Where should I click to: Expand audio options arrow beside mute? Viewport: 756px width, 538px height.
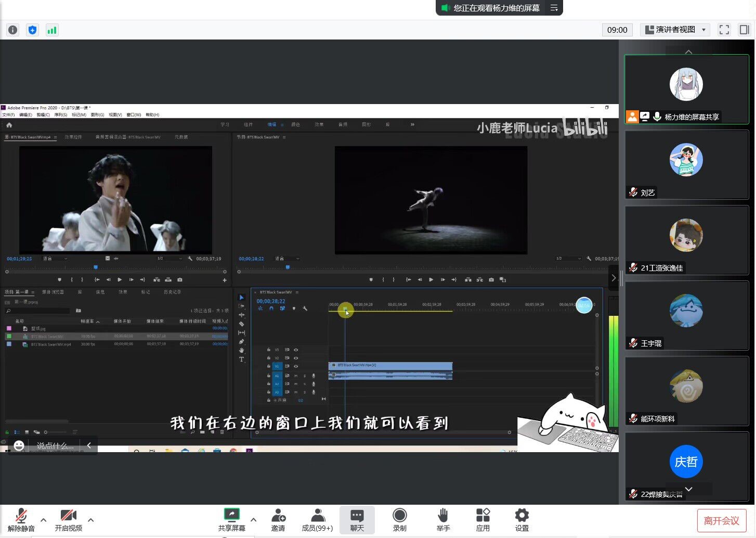point(44,519)
